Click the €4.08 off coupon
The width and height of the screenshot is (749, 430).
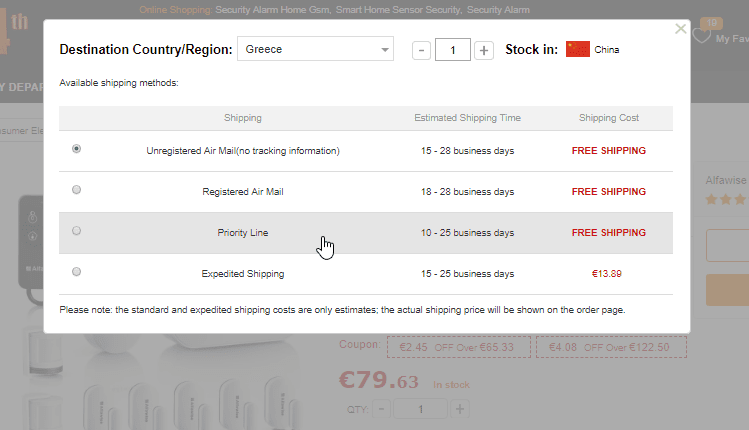pos(610,347)
